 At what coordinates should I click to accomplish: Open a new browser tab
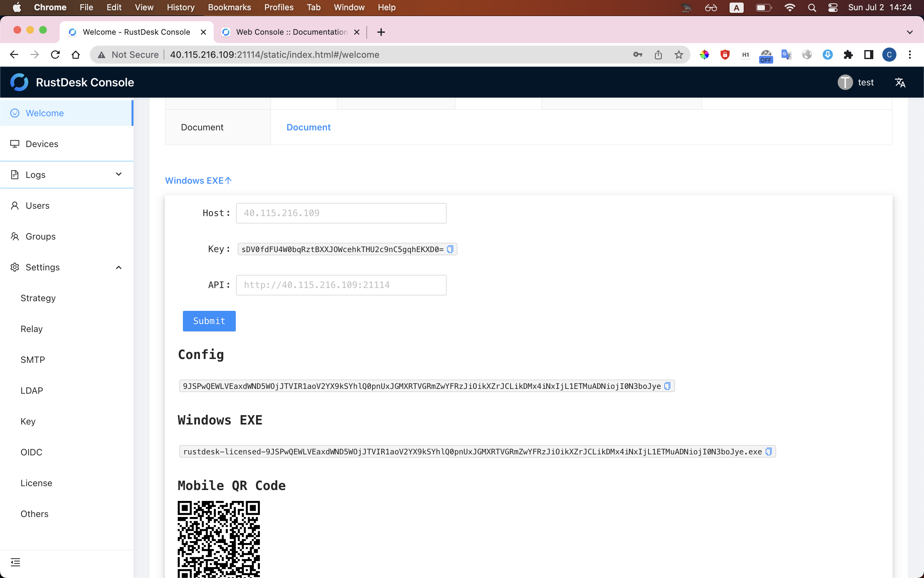coord(381,32)
